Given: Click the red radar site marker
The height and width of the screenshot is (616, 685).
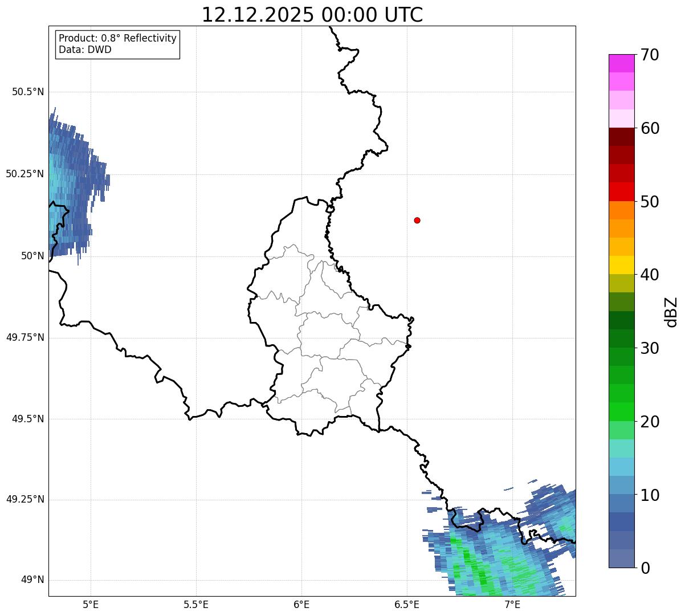Looking at the screenshot, I should click(x=417, y=220).
